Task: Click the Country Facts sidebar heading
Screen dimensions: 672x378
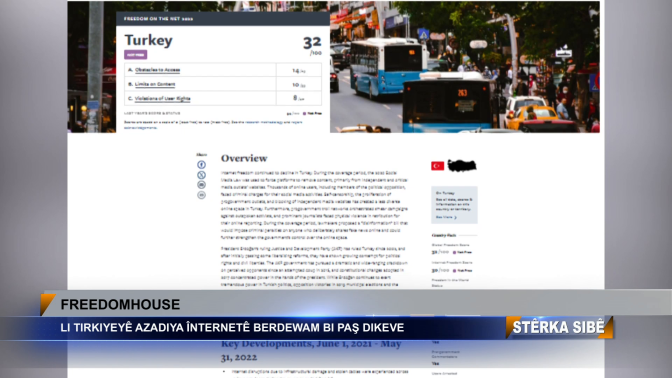Action: point(444,235)
